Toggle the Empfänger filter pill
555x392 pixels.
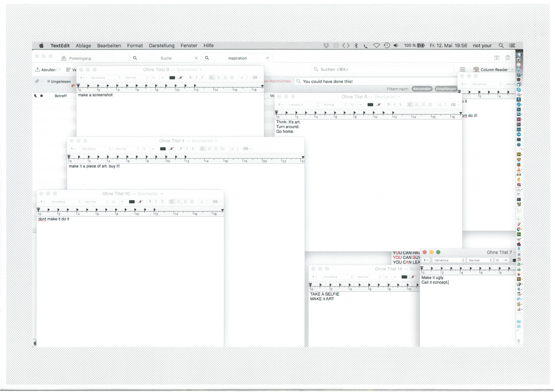click(x=446, y=89)
